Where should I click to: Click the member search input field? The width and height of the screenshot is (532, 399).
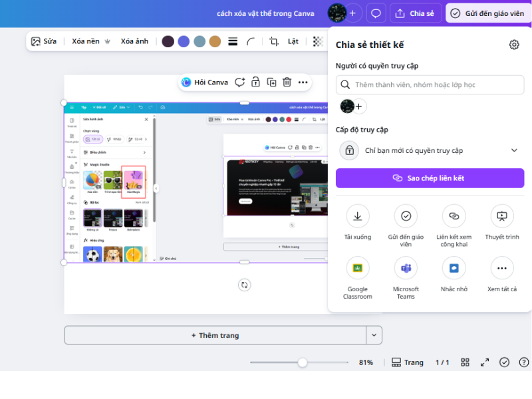(x=430, y=84)
